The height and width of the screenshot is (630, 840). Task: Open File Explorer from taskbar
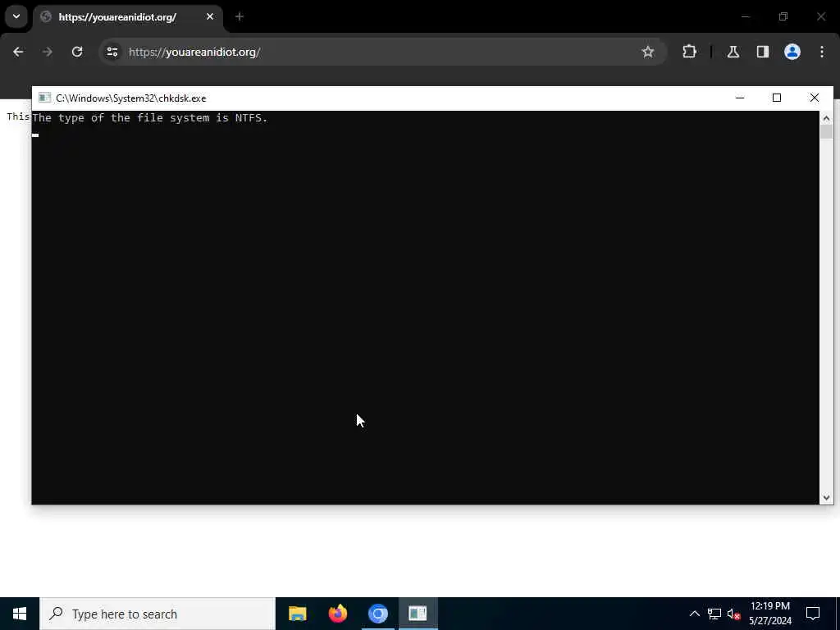point(297,614)
